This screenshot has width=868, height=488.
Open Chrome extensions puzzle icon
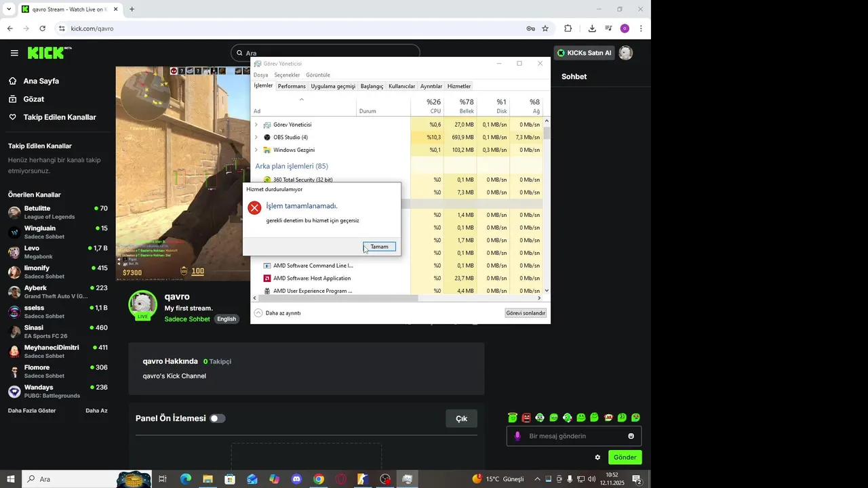568,28
